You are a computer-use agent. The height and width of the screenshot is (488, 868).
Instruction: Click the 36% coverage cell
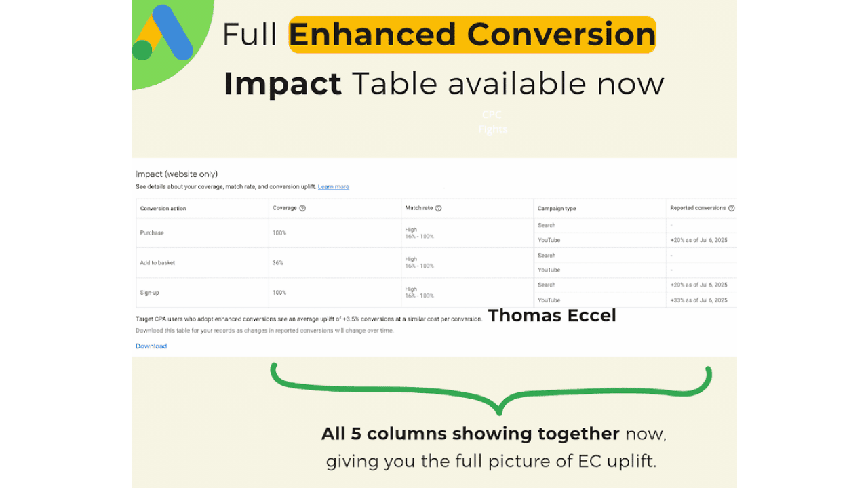[279, 262]
